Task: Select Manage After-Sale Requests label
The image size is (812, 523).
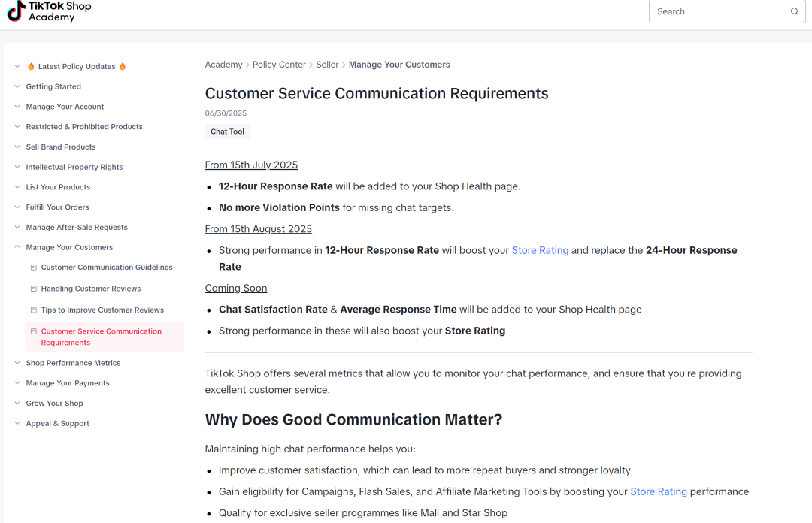Action: tap(77, 228)
